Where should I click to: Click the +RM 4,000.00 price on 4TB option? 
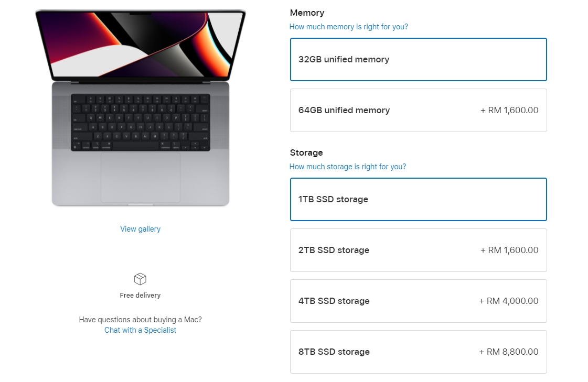pyautogui.click(x=509, y=301)
